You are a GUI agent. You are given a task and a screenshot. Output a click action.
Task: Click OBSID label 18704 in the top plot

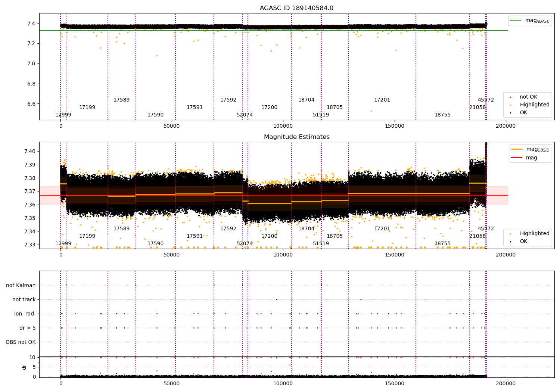point(306,100)
